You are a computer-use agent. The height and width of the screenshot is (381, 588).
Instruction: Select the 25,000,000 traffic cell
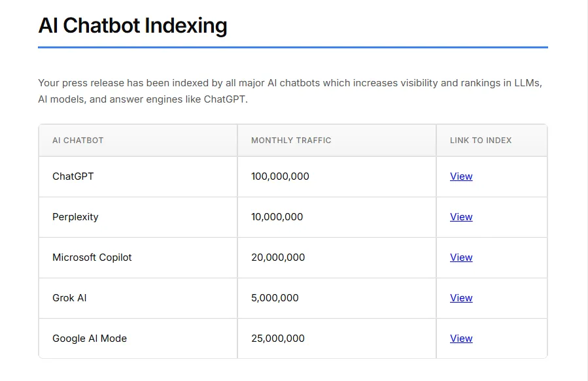click(278, 339)
